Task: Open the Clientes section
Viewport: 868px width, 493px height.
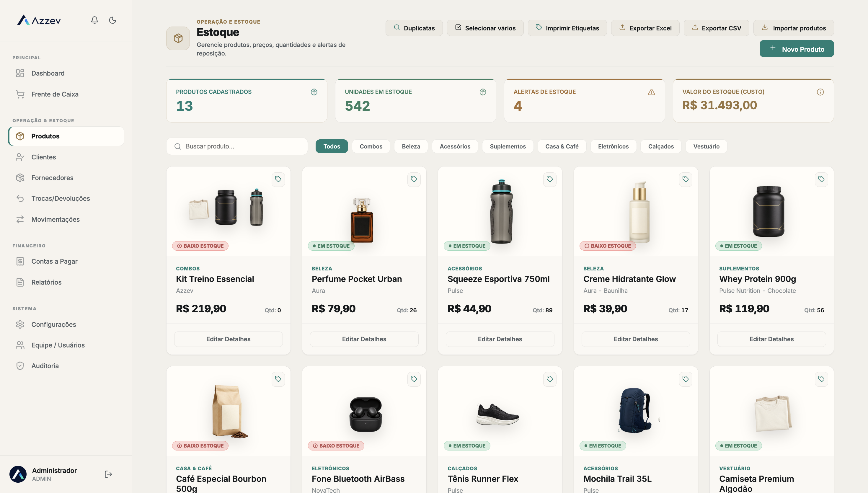Action: [x=66, y=157]
